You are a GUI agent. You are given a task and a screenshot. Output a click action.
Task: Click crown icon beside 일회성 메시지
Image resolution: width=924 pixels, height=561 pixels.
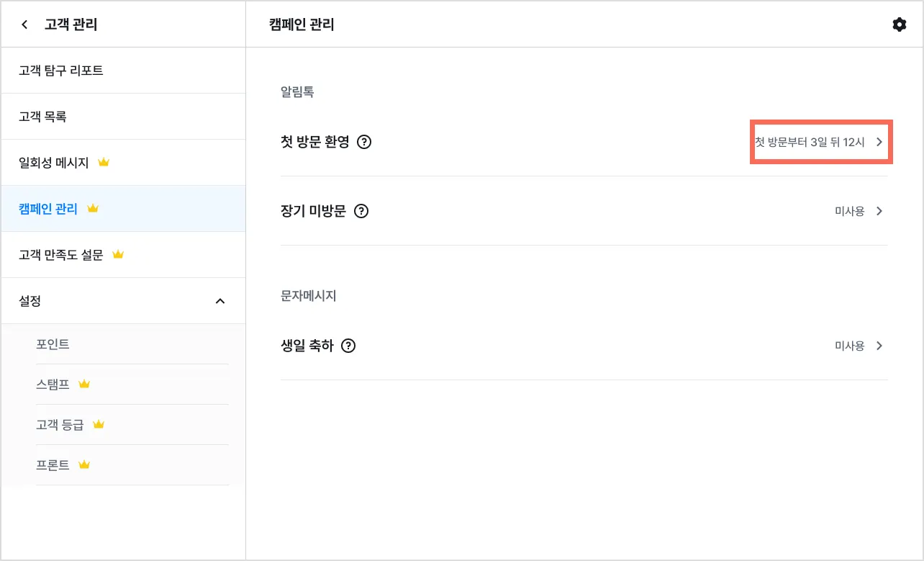coord(104,163)
